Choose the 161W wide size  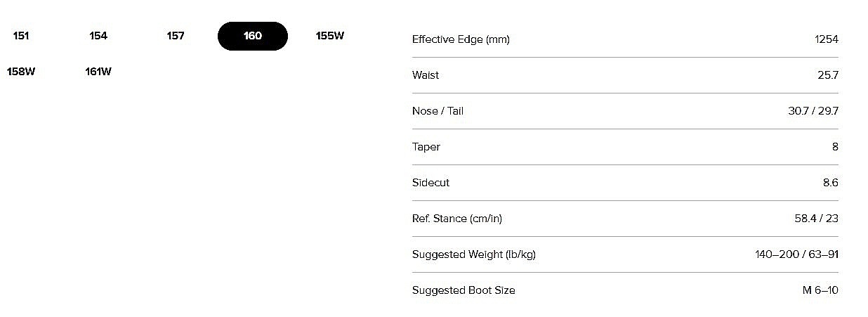click(98, 72)
